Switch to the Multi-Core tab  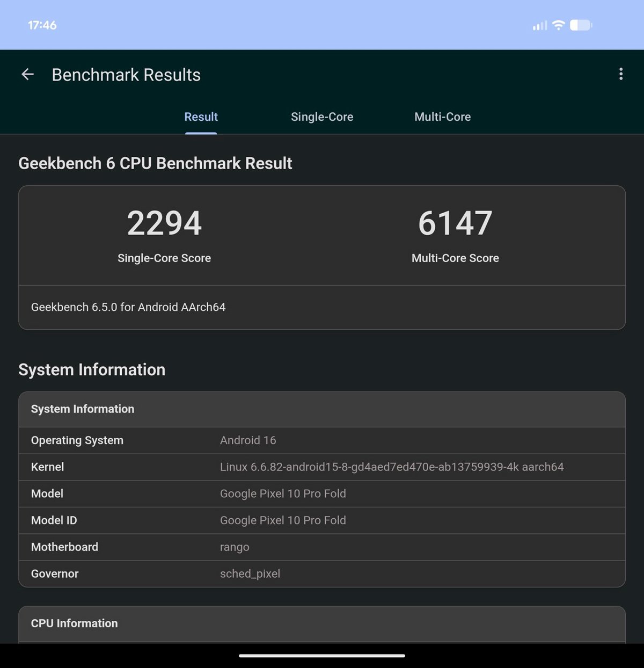pos(442,117)
